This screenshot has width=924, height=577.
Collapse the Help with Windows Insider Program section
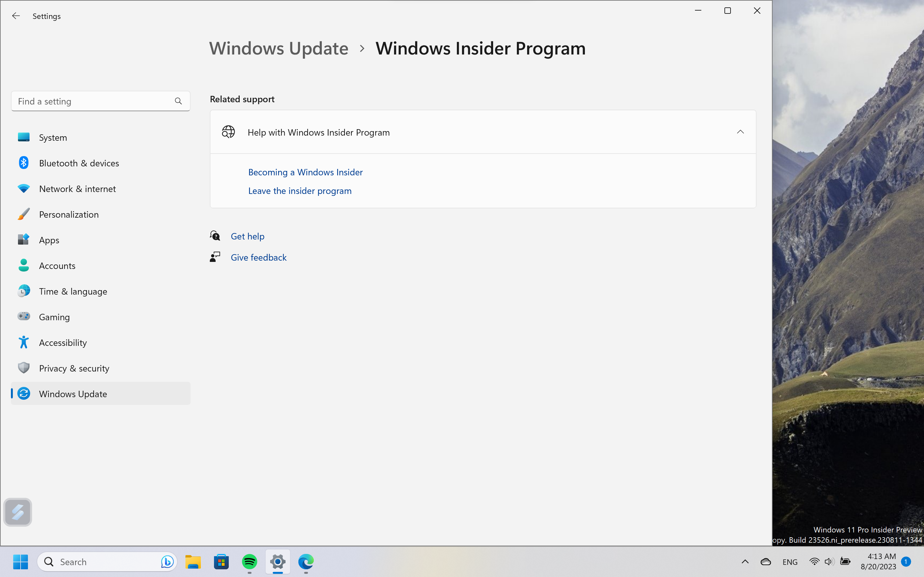[740, 132]
